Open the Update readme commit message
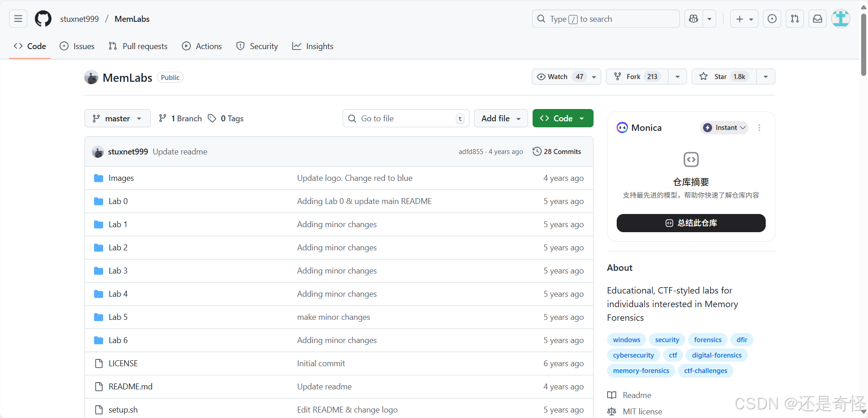The height and width of the screenshot is (418, 868). pyautogui.click(x=180, y=152)
